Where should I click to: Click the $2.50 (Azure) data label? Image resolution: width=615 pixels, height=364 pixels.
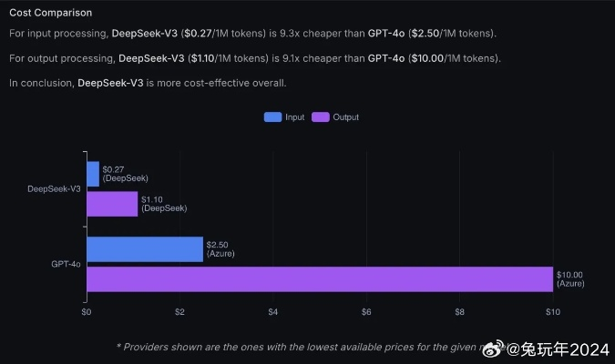pos(221,249)
